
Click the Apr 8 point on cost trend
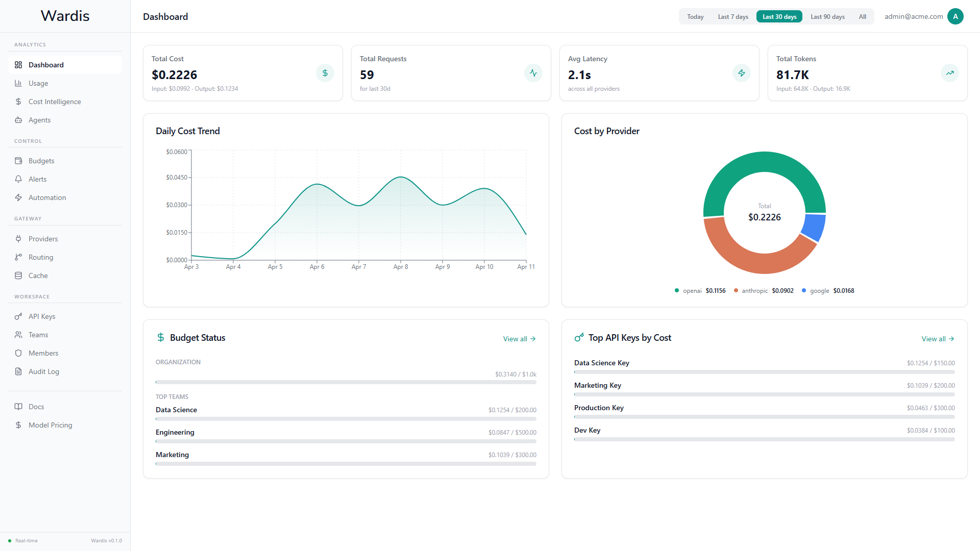pos(401,177)
